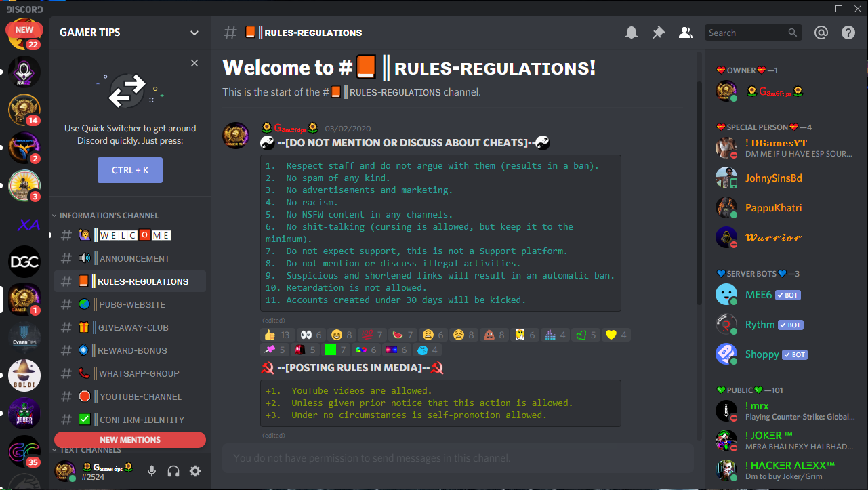Viewport: 868px width, 490px height.
Task: Switch to the server icon with 14 mentions
Action: click(24, 110)
